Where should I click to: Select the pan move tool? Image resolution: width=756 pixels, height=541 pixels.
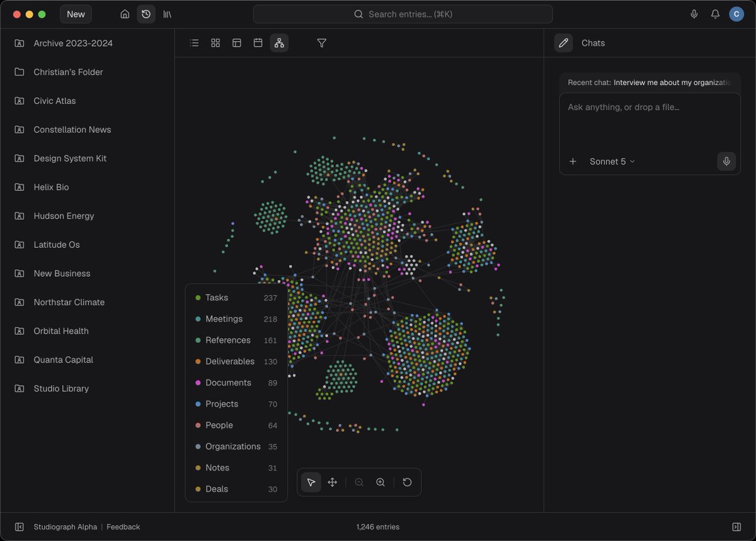click(x=333, y=482)
